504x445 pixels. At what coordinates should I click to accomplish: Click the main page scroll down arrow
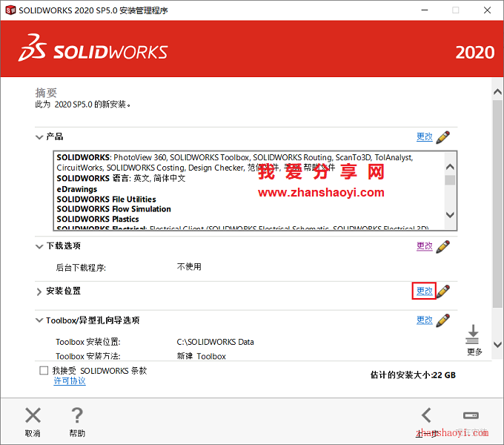[x=497, y=344]
